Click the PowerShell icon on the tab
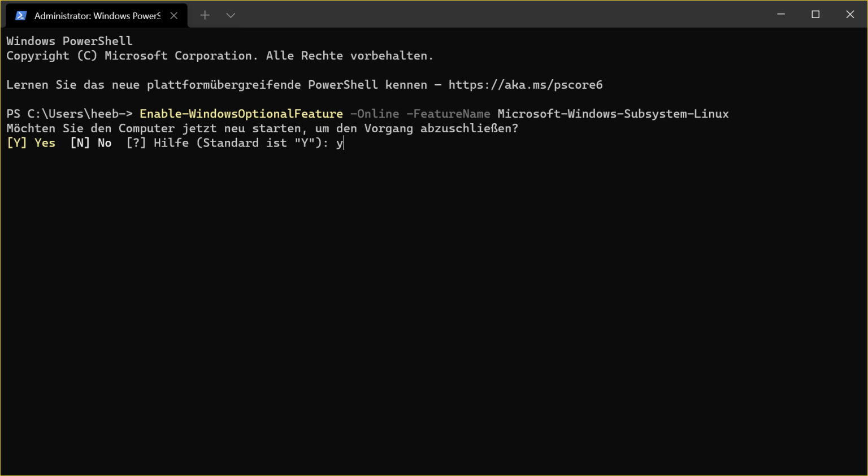Viewport: 868px width, 476px height. click(21, 15)
